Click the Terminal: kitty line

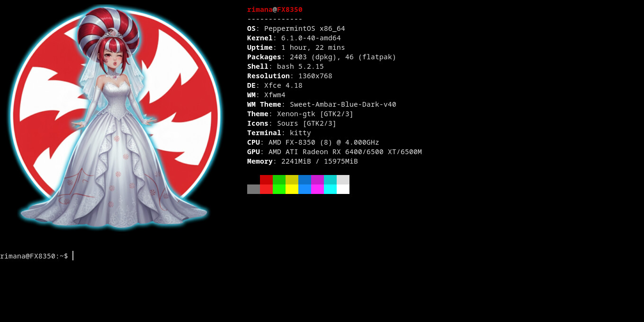(279, 133)
